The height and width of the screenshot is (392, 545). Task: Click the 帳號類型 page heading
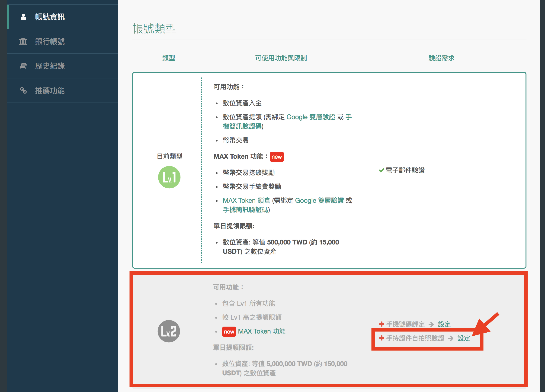coord(154,29)
